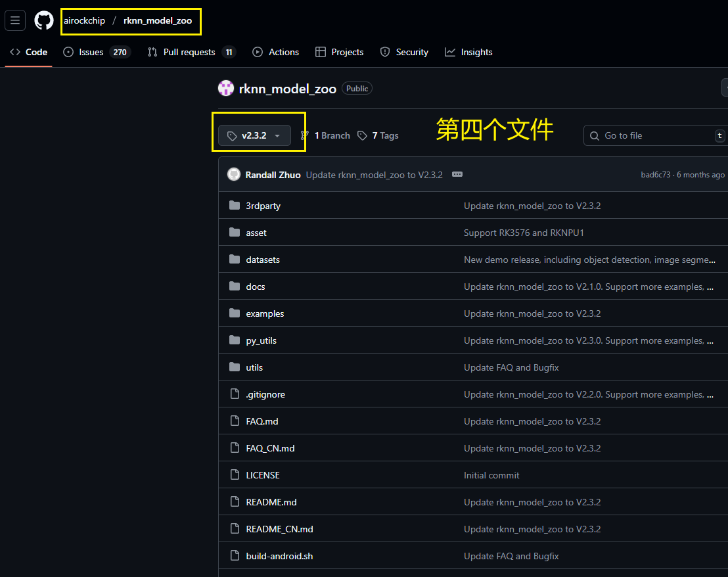Image resolution: width=728 pixels, height=577 pixels.
Task: Open the docs folder
Action: (256, 287)
